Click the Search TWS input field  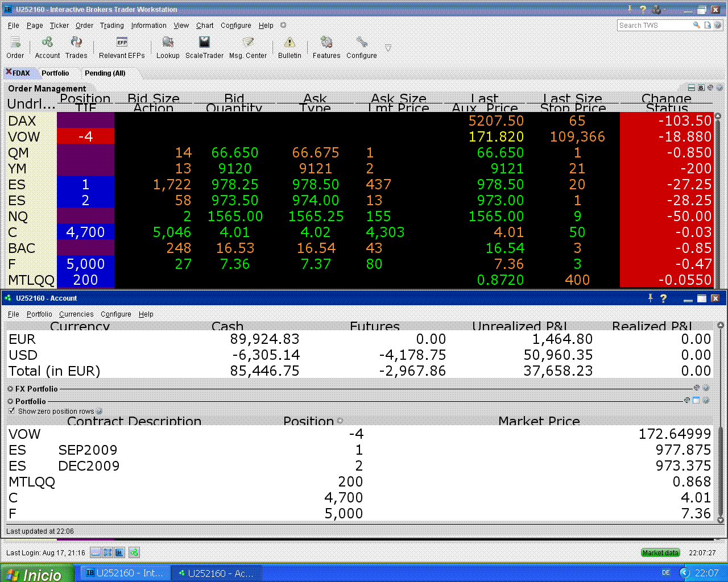[x=654, y=26]
